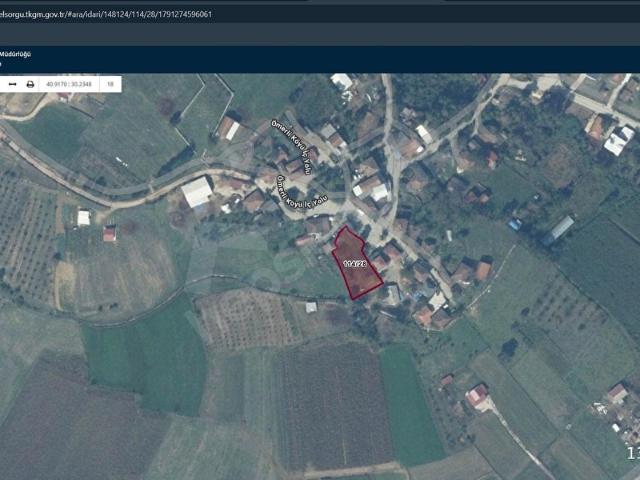Select the parcel label 114/28

[x=355, y=264]
